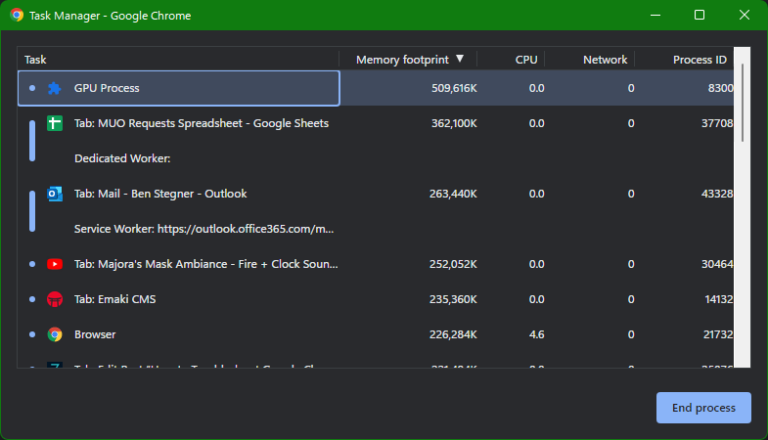Click the GPU Process puzzle piece icon
The height and width of the screenshot is (440, 768).
pyautogui.click(x=55, y=89)
